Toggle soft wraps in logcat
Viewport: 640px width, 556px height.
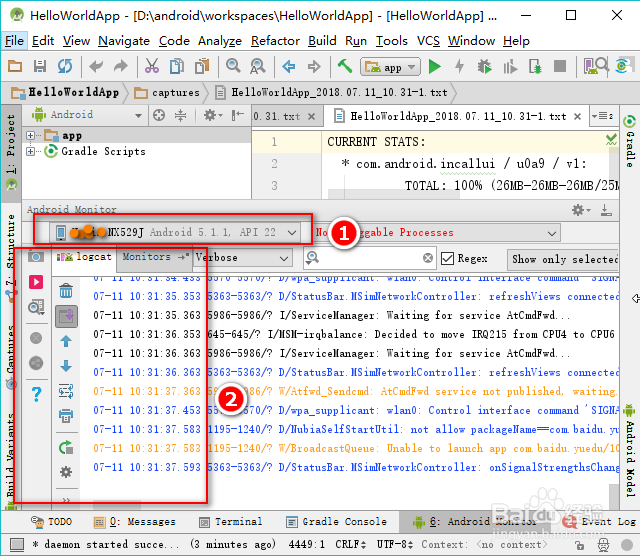coord(66,391)
